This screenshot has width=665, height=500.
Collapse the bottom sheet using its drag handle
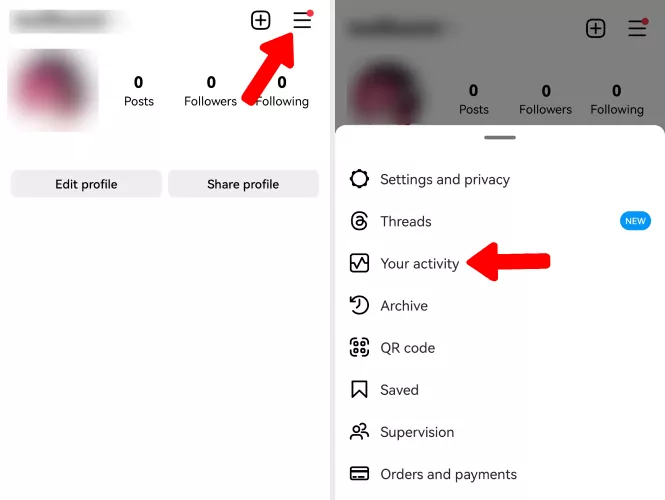(x=500, y=137)
